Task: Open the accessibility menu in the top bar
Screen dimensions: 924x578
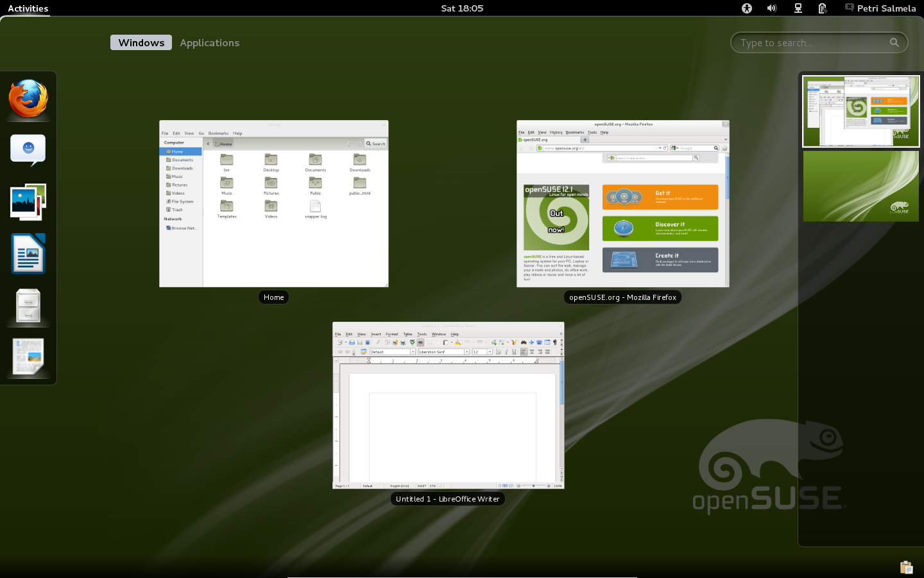Action: coord(747,8)
